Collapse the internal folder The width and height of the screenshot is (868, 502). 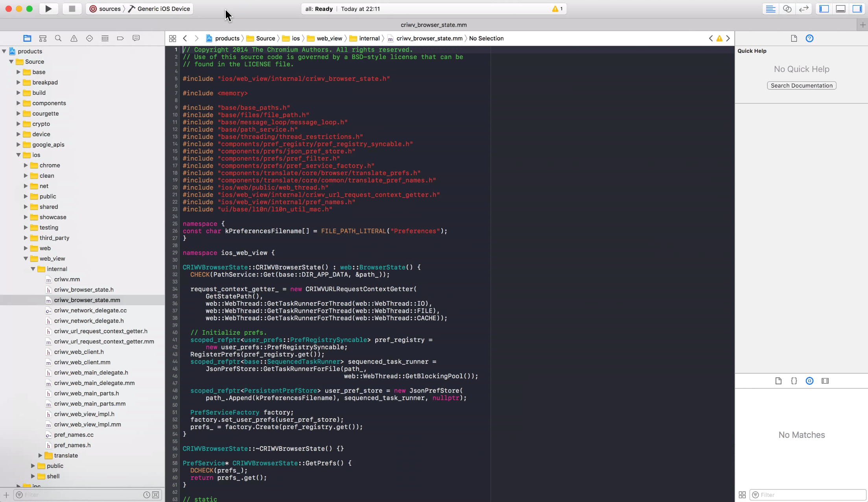click(x=33, y=269)
